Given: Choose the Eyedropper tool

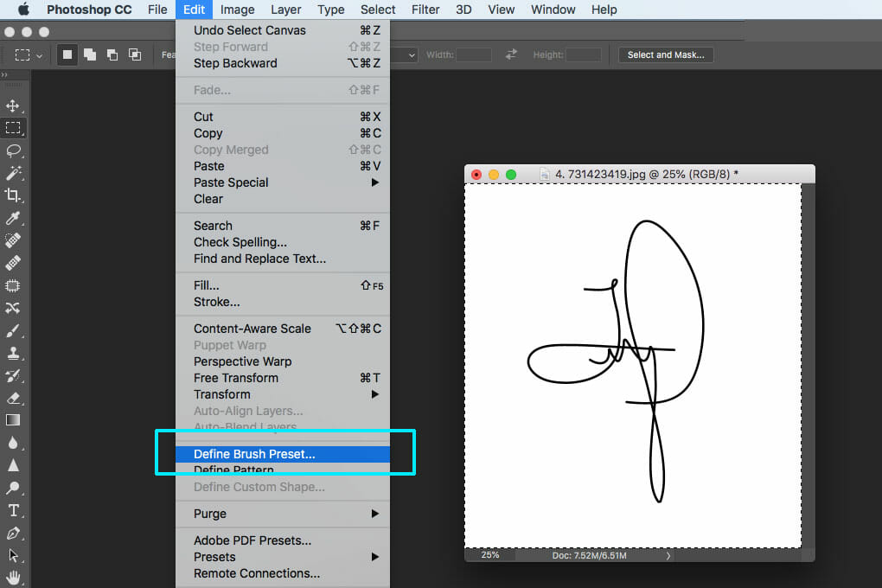Looking at the screenshot, I should coord(13,218).
